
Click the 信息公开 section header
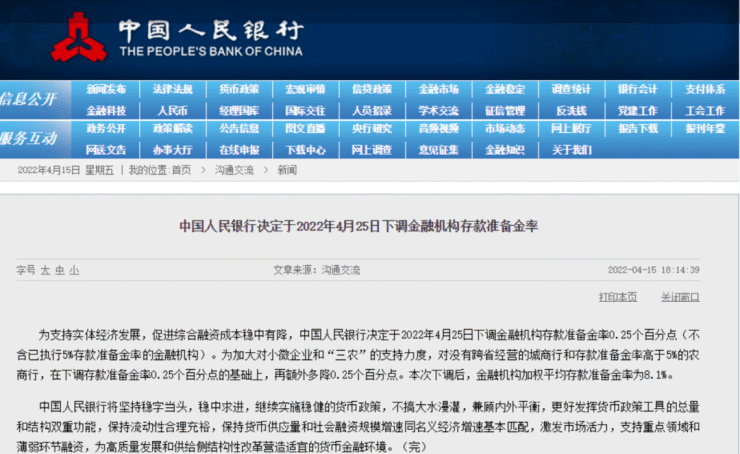click(x=28, y=99)
